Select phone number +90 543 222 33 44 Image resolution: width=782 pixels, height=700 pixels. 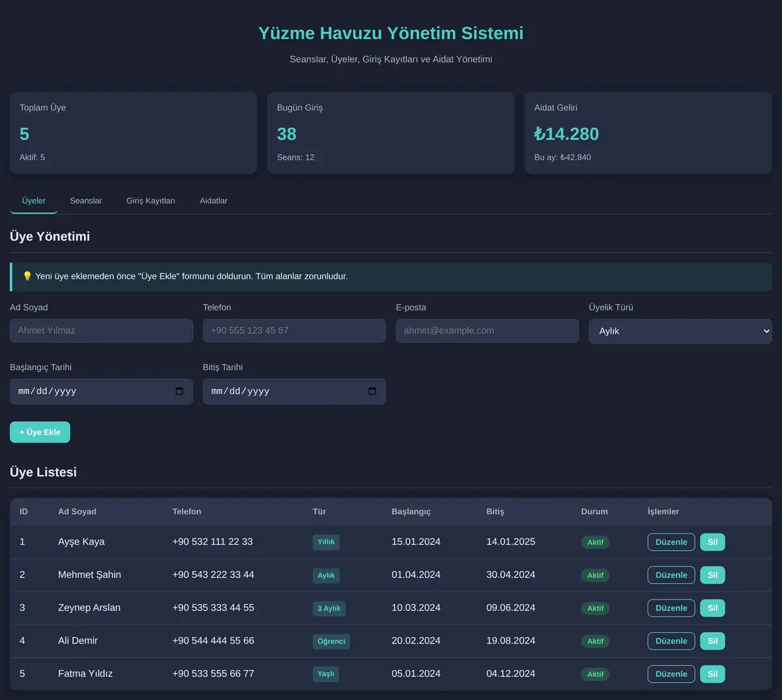[x=213, y=575]
